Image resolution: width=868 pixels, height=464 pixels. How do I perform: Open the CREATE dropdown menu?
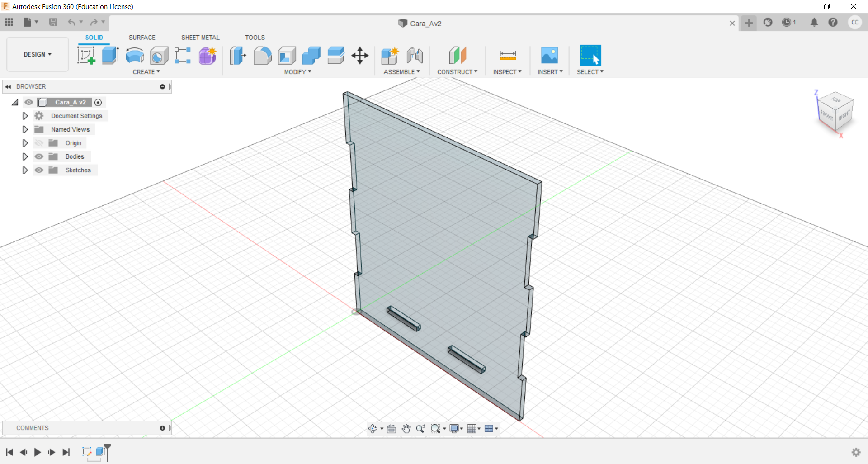146,72
